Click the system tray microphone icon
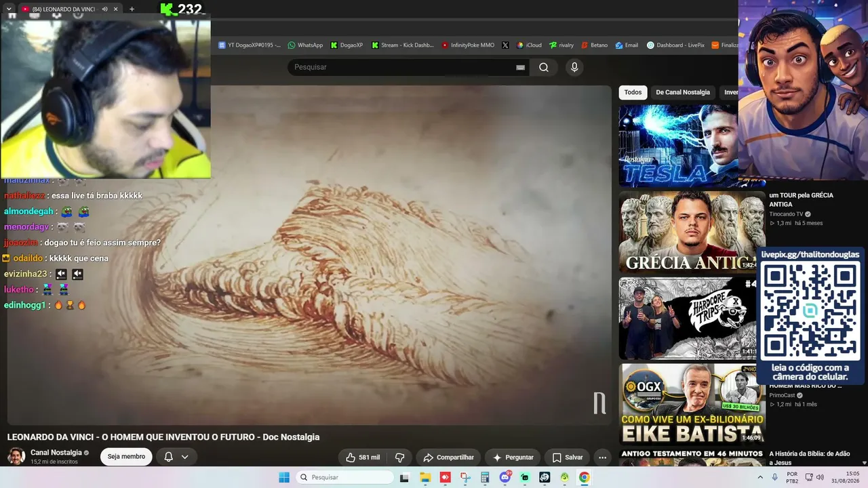The height and width of the screenshot is (488, 868). click(774, 477)
